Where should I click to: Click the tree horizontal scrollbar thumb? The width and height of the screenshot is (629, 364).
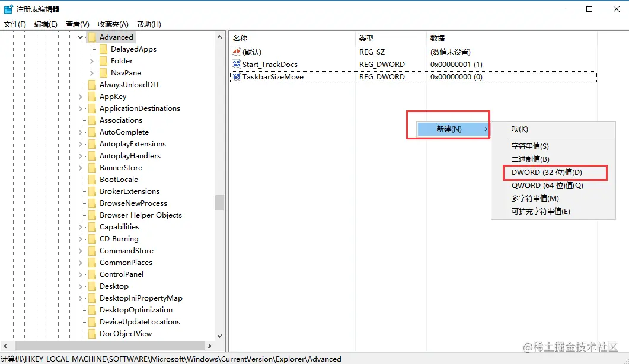coord(110,346)
